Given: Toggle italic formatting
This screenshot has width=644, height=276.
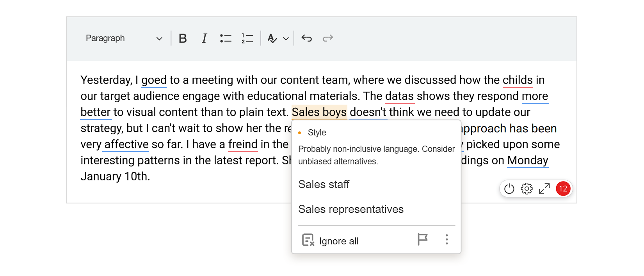Looking at the screenshot, I should [204, 38].
